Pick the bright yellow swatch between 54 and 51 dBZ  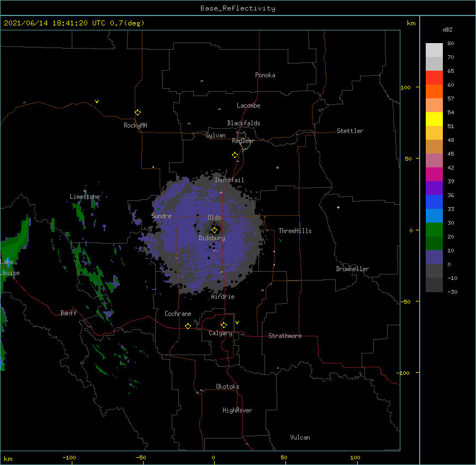click(434, 119)
